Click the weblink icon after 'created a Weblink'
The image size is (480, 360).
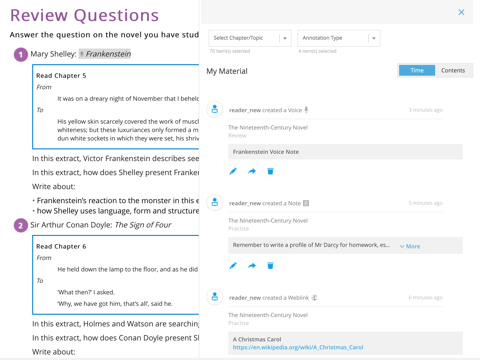click(x=314, y=298)
